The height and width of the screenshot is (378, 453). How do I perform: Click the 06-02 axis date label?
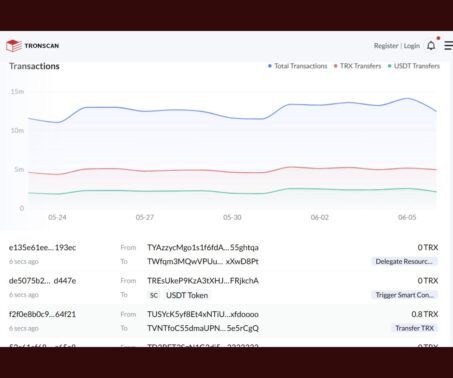click(320, 217)
